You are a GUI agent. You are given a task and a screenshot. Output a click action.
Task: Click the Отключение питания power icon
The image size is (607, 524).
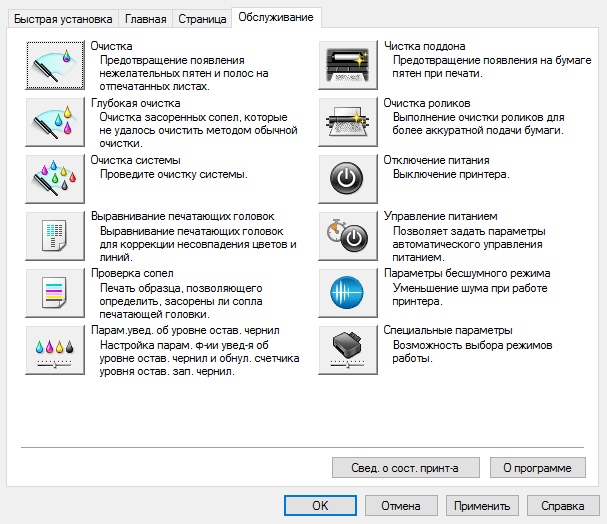tap(348, 179)
